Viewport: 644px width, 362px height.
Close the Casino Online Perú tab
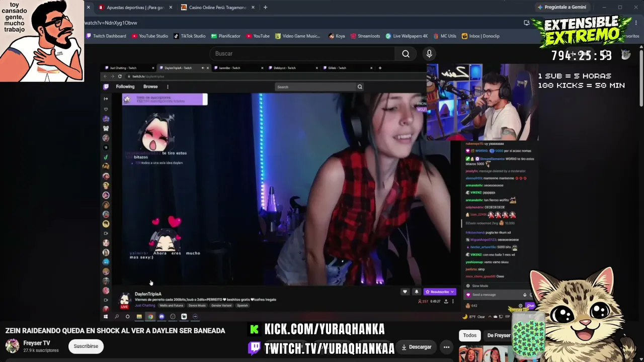(x=253, y=8)
